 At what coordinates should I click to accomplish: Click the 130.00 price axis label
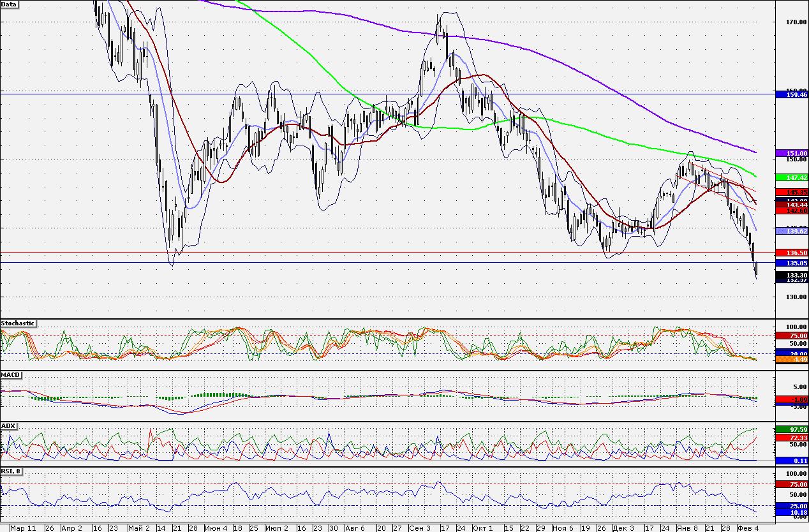coord(798,297)
